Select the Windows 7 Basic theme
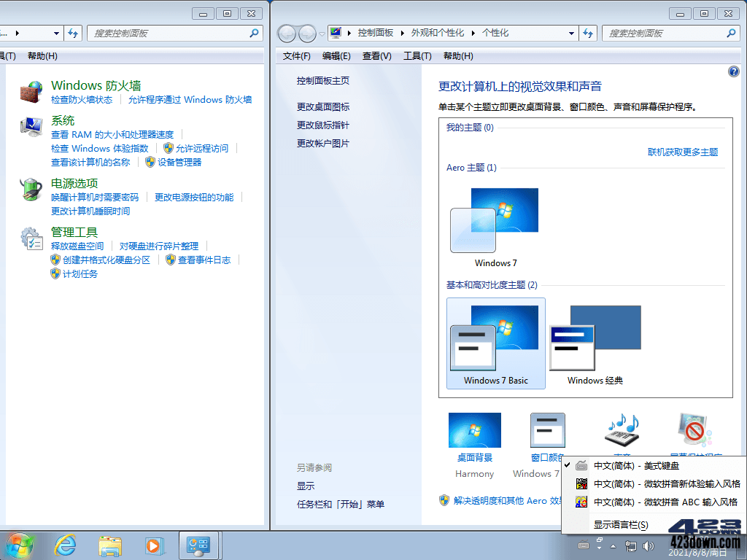Image resolution: width=747 pixels, height=560 pixels. [495, 343]
